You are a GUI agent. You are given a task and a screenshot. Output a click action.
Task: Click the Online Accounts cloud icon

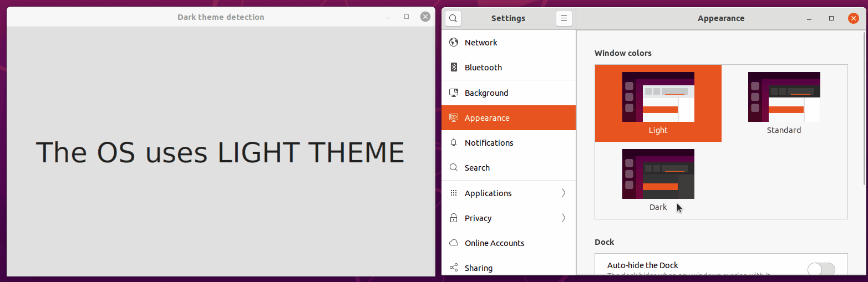[454, 243]
